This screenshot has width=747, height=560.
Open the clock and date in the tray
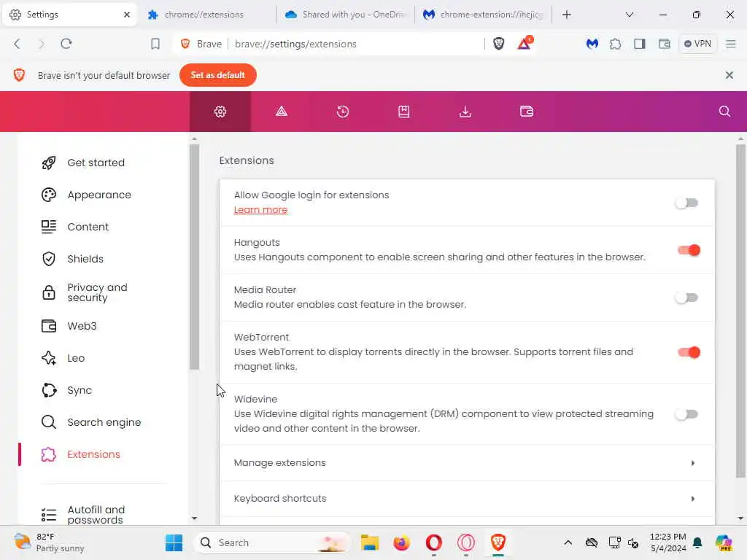(668, 542)
